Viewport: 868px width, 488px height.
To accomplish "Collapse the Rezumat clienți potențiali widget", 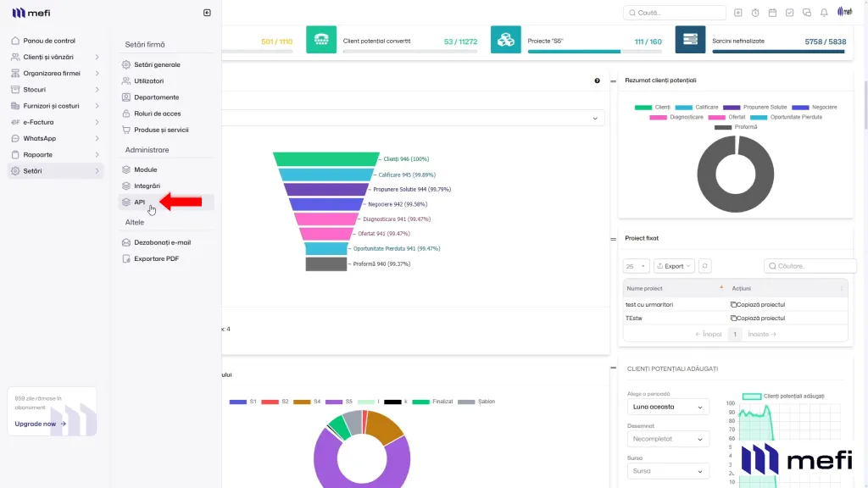I will pos(613,81).
